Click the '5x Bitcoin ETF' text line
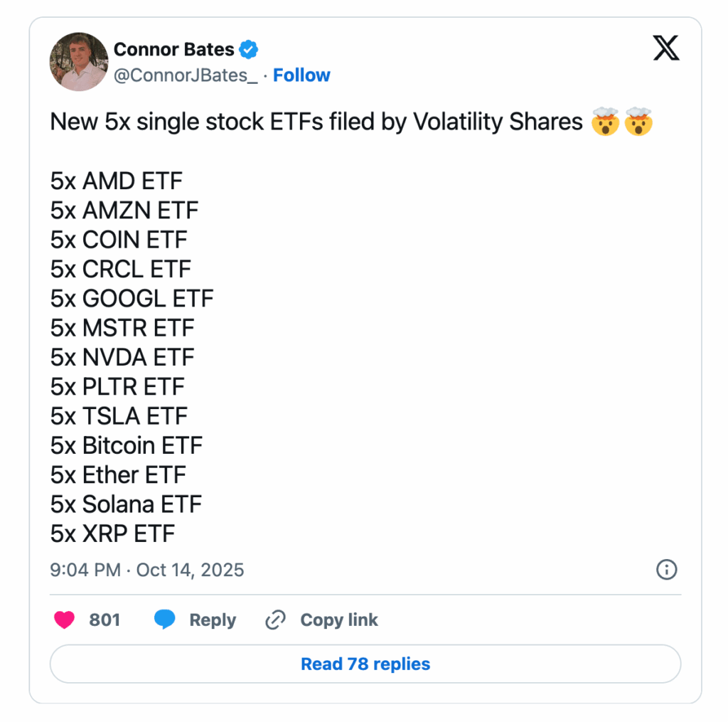 tap(125, 445)
